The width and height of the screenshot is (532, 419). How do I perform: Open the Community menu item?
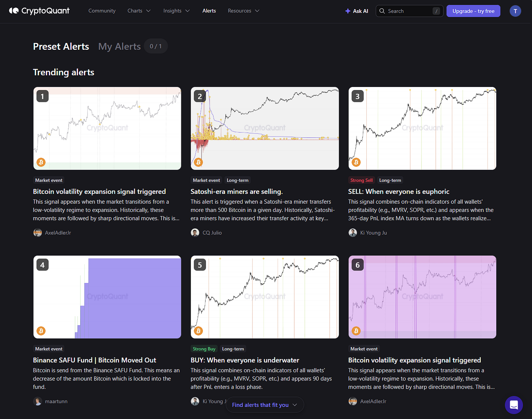tap(102, 11)
